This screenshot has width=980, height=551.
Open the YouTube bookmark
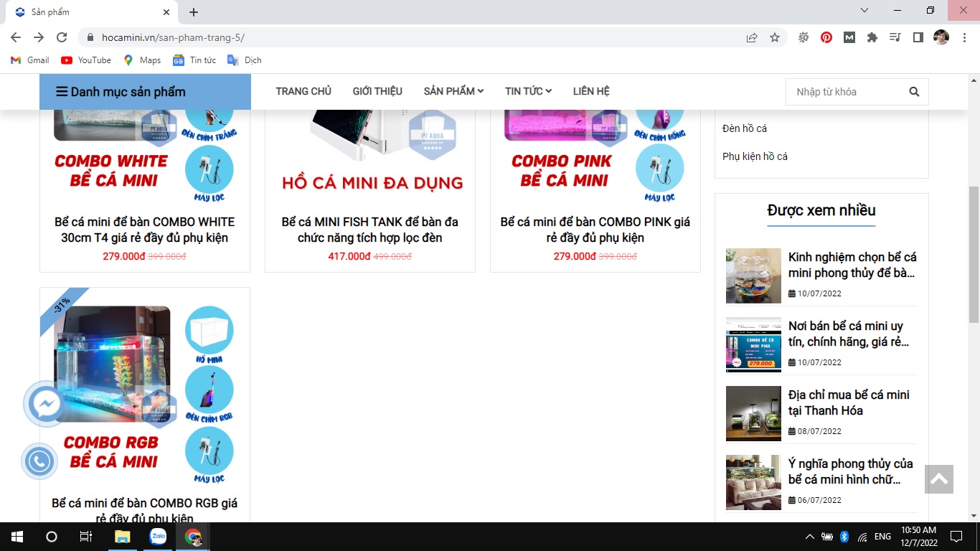pyautogui.click(x=86, y=60)
